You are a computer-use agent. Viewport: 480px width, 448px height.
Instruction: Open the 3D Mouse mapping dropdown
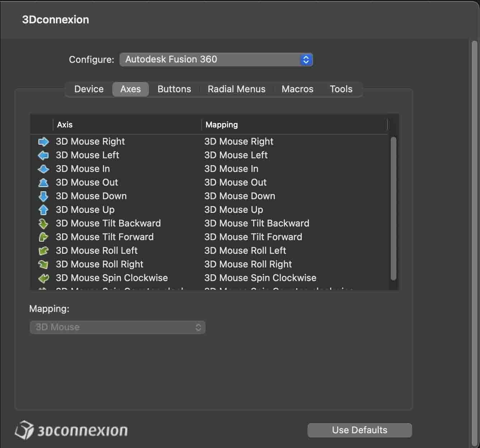117,327
